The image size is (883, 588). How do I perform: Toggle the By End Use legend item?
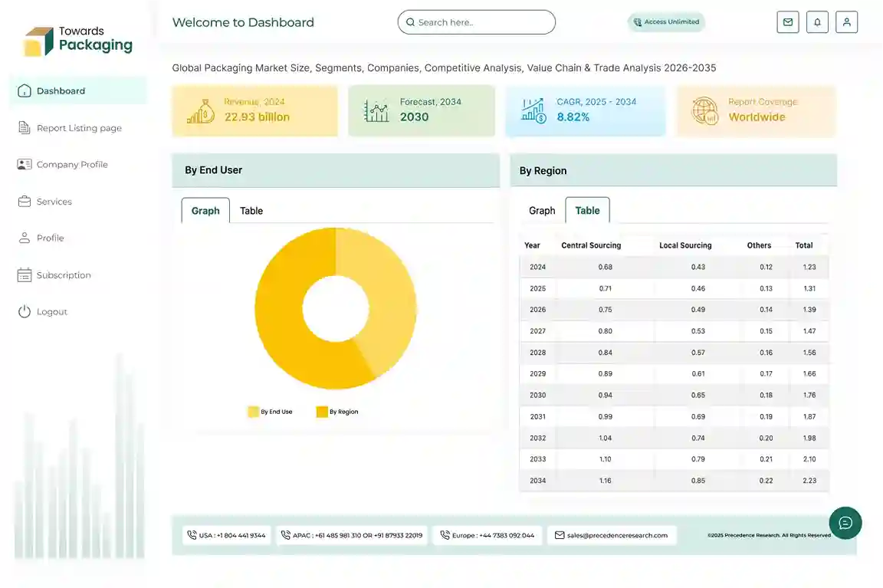[270, 412]
